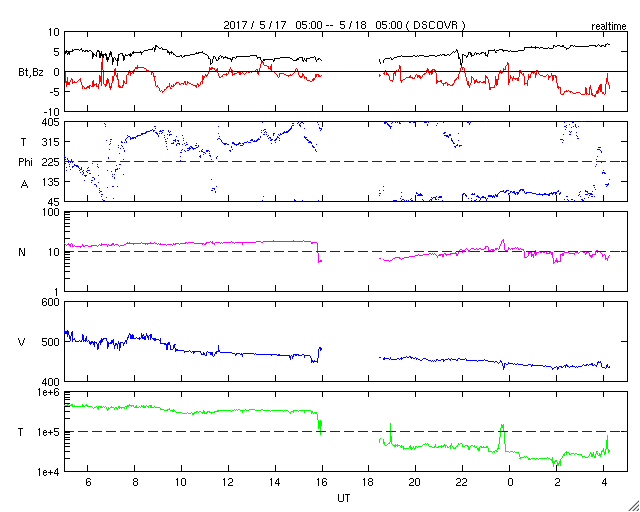This screenshot has width=640, height=512.
Task: Click the "V" velocity axis label
Action: point(22,342)
